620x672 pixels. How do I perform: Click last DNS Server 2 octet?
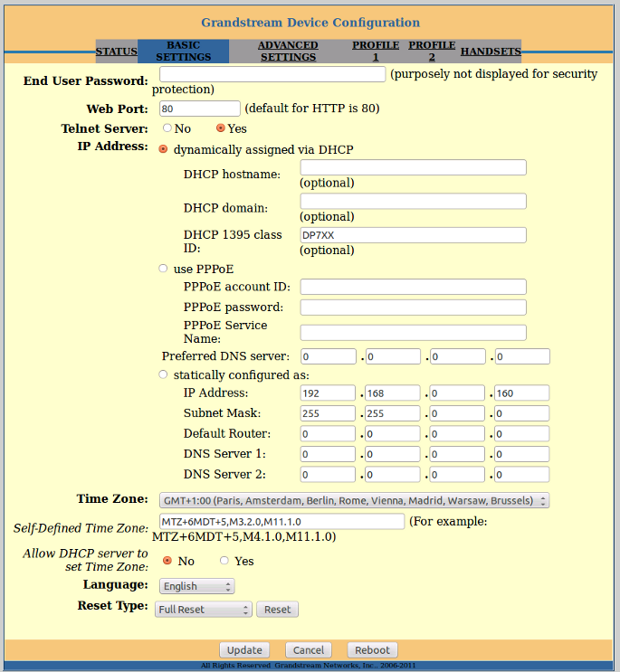point(522,475)
